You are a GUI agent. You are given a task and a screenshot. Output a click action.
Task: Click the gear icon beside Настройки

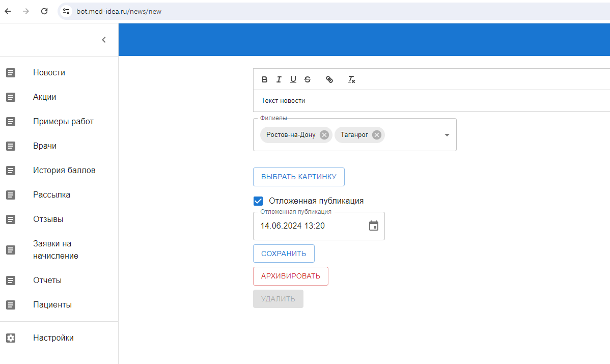coord(11,338)
